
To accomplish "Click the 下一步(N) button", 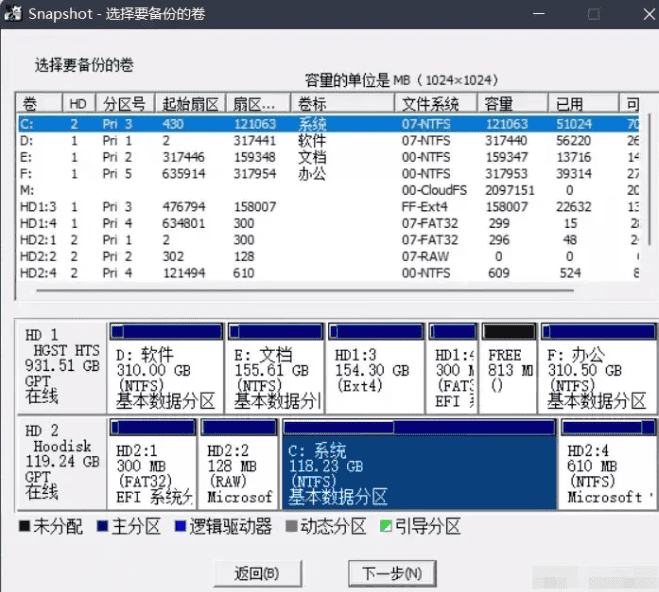I will (392, 573).
